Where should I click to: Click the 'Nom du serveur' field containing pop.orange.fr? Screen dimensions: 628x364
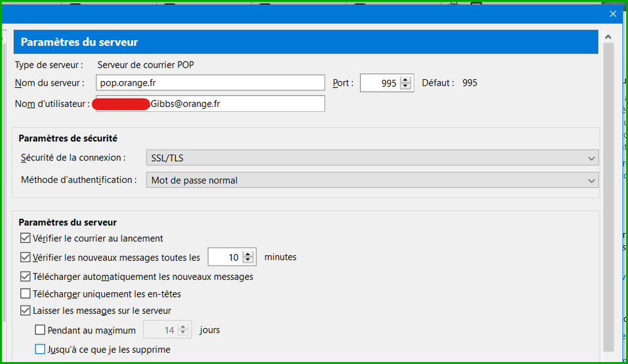pos(207,82)
